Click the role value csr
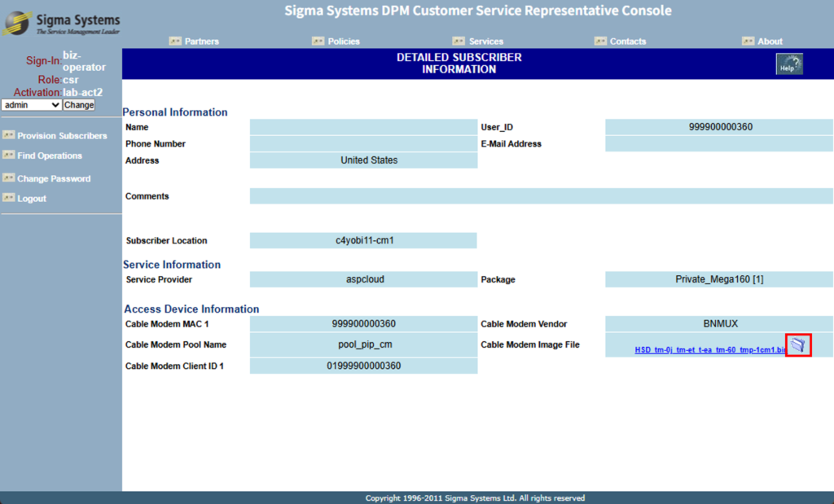This screenshot has width=834, height=504. pyautogui.click(x=71, y=80)
